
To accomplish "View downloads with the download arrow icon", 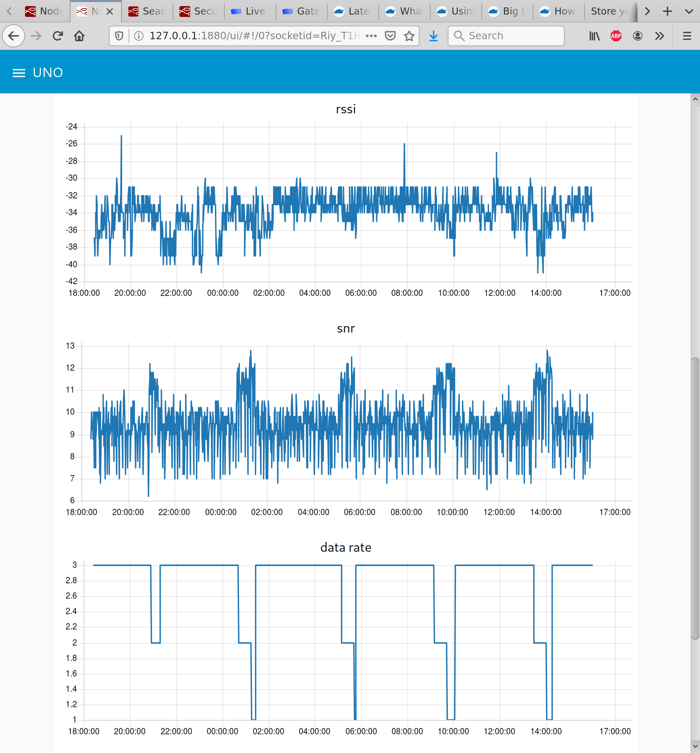I will pos(433,36).
